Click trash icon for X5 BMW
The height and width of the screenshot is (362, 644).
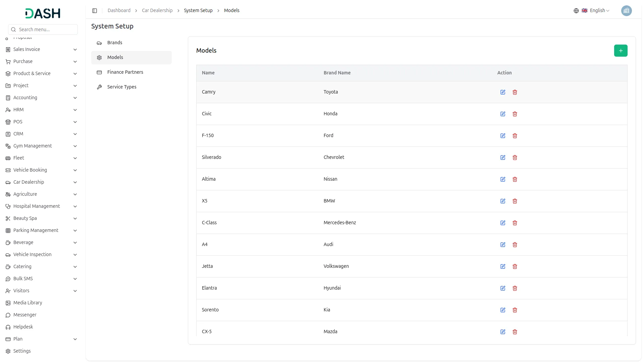pyautogui.click(x=515, y=201)
